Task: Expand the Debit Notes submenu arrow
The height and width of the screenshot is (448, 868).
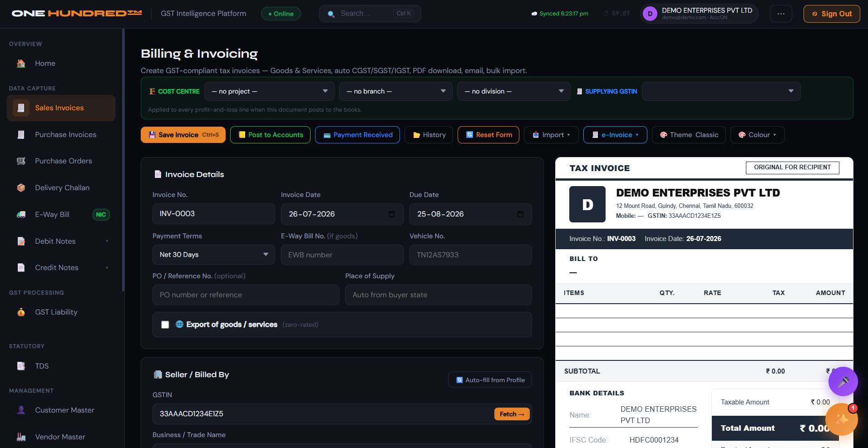Action: (107, 241)
